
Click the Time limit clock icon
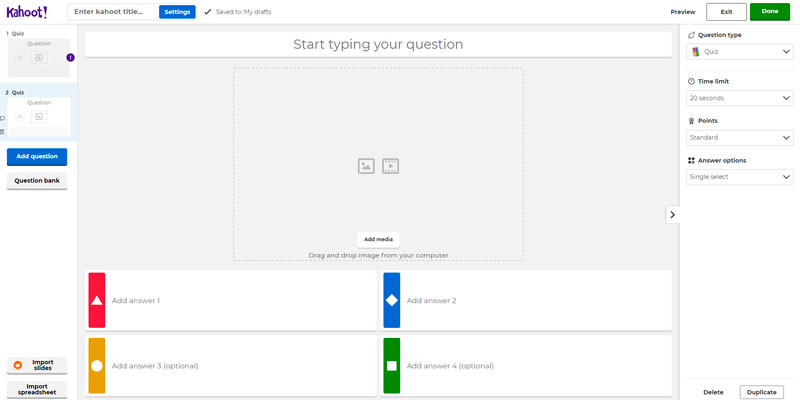[691, 81]
